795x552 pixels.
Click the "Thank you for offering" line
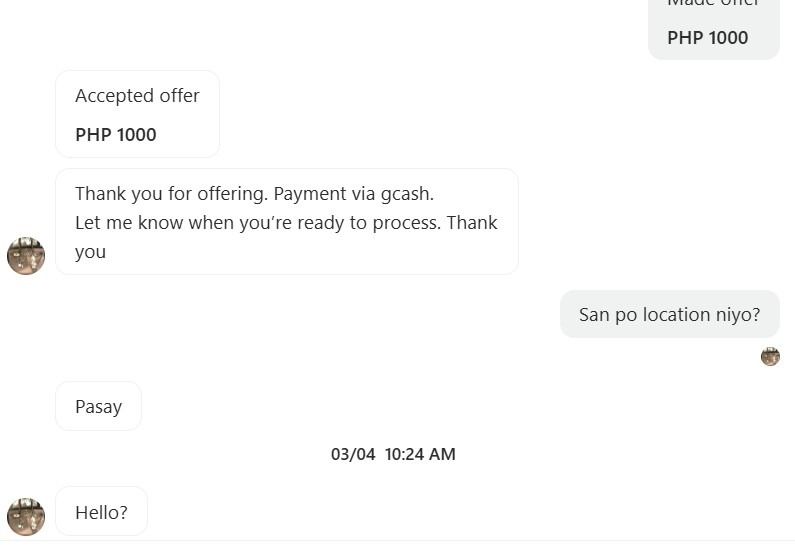click(171, 194)
